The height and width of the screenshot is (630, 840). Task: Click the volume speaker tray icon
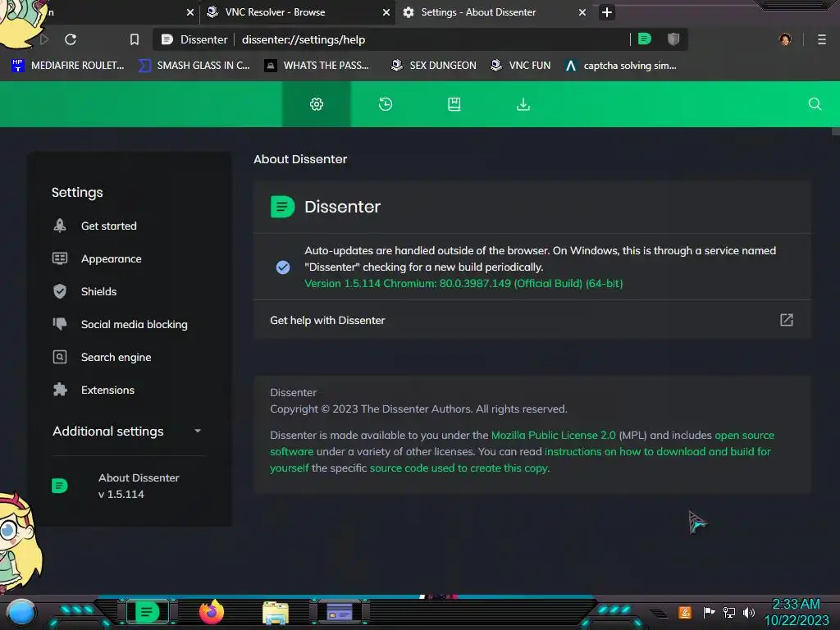click(x=748, y=612)
